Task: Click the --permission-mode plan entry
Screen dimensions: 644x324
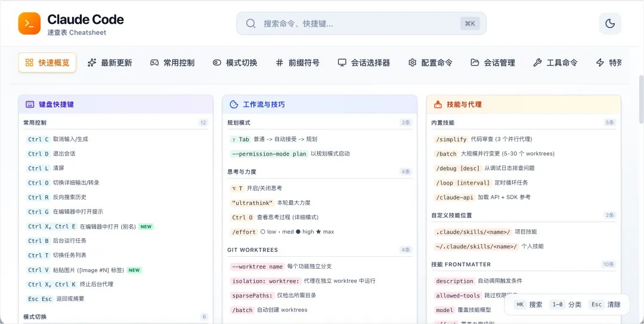Action: click(x=320, y=154)
